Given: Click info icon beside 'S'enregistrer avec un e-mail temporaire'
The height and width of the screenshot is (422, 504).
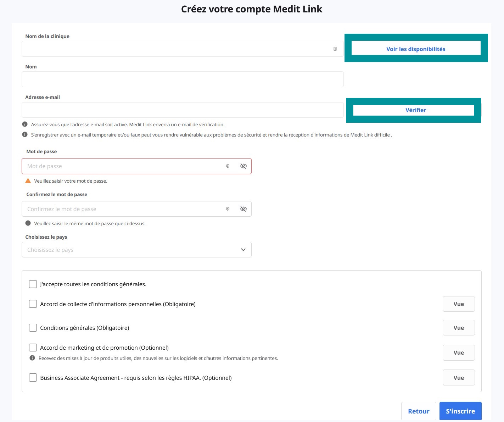Looking at the screenshot, I should coord(25,134).
